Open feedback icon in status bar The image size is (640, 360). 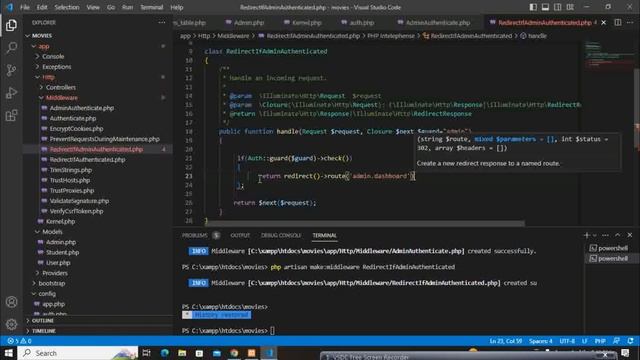pos(616,341)
